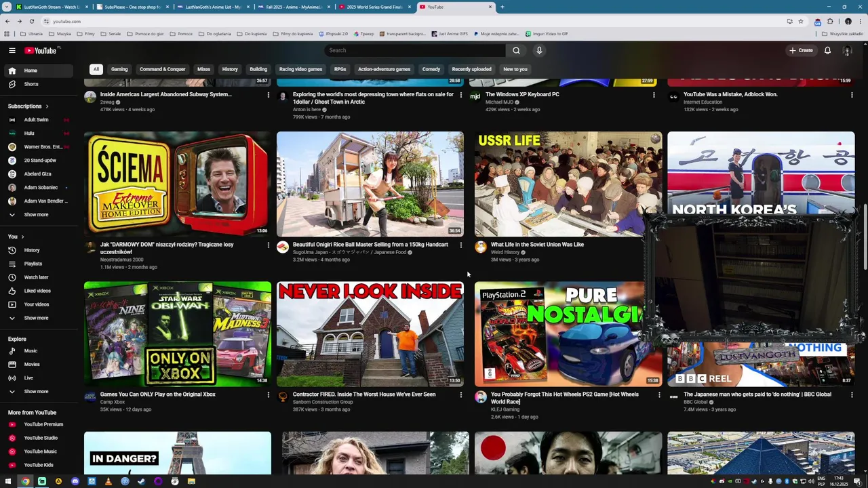Image resolution: width=868 pixels, height=488 pixels.
Task: Bookmark this page with star icon
Action: (x=801, y=21)
